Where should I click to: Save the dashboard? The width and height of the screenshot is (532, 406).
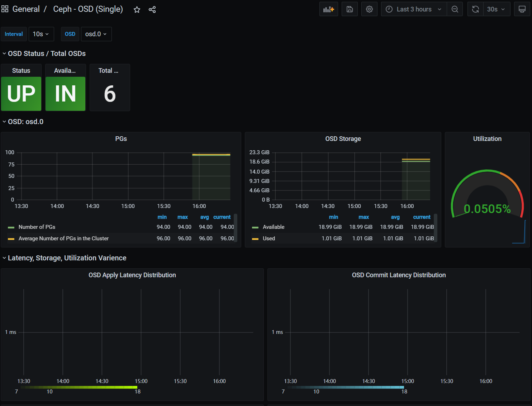(350, 9)
